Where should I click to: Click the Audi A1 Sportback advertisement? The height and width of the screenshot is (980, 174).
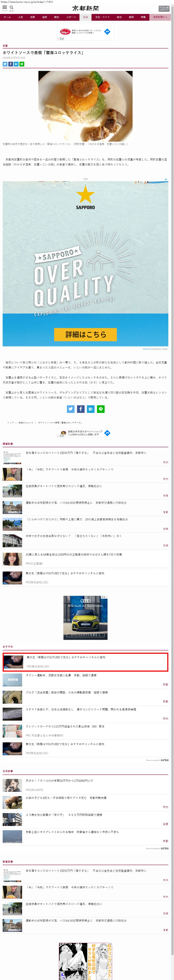click(85, 617)
